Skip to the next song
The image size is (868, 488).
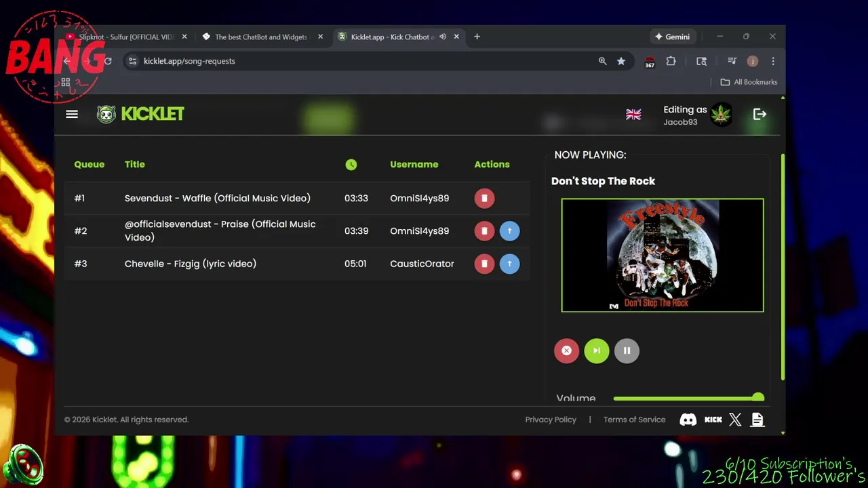click(597, 350)
